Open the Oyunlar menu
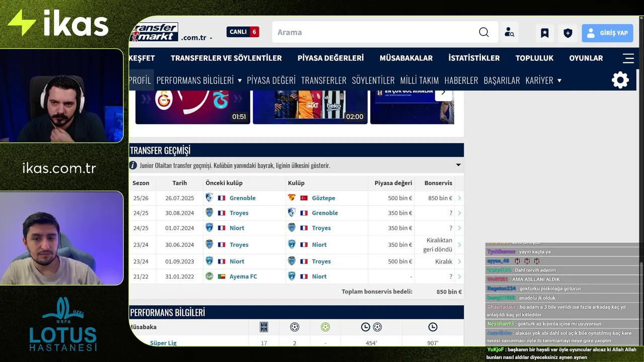Viewport: 644px width, 362px height. (x=586, y=58)
